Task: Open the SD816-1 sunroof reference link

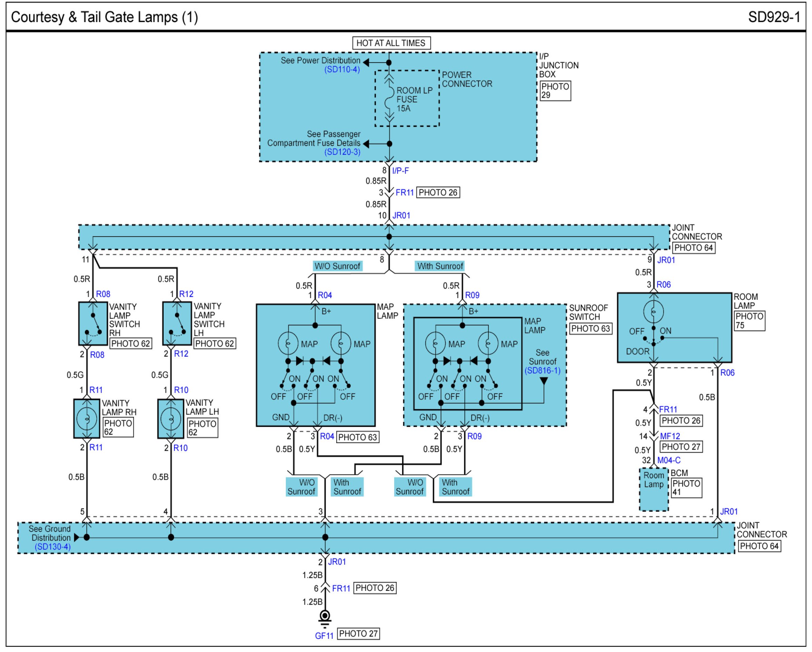Action: 542,371
